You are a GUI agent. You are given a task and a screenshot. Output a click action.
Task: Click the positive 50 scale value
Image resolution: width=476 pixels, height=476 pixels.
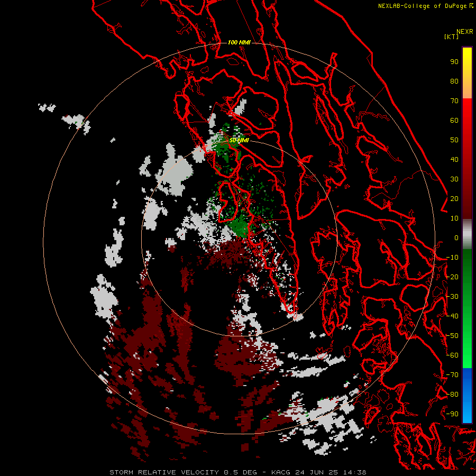click(x=454, y=140)
